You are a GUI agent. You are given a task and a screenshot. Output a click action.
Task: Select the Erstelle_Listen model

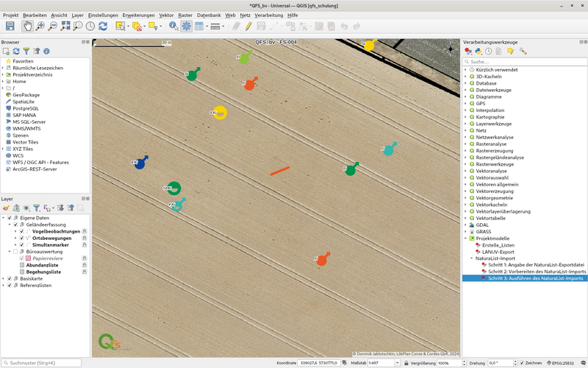pos(498,245)
